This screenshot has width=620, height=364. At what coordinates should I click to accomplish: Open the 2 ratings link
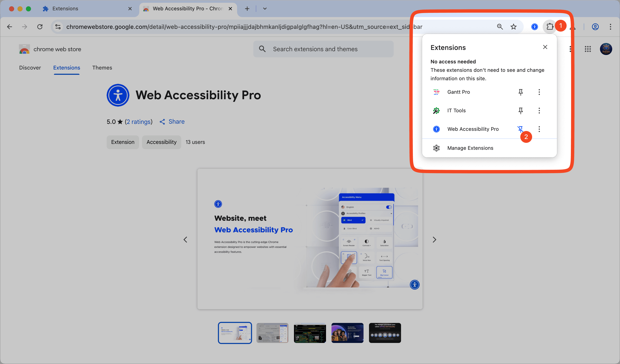tap(138, 122)
